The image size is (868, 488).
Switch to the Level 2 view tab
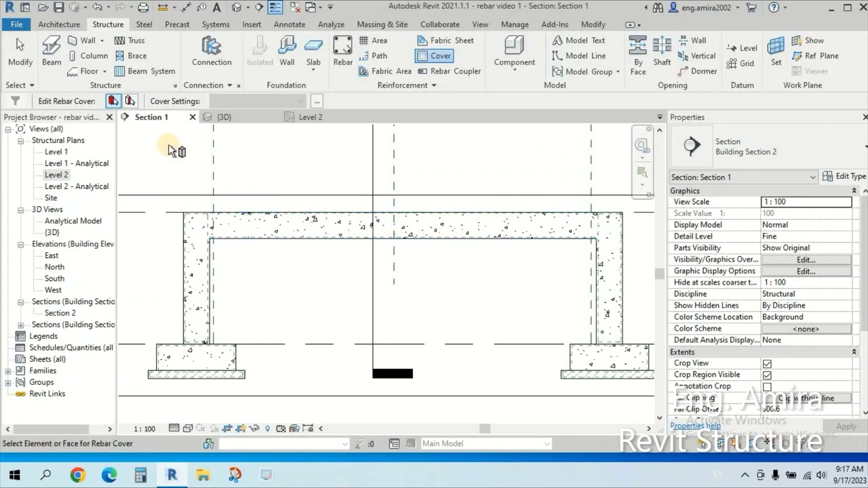click(311, 117)
